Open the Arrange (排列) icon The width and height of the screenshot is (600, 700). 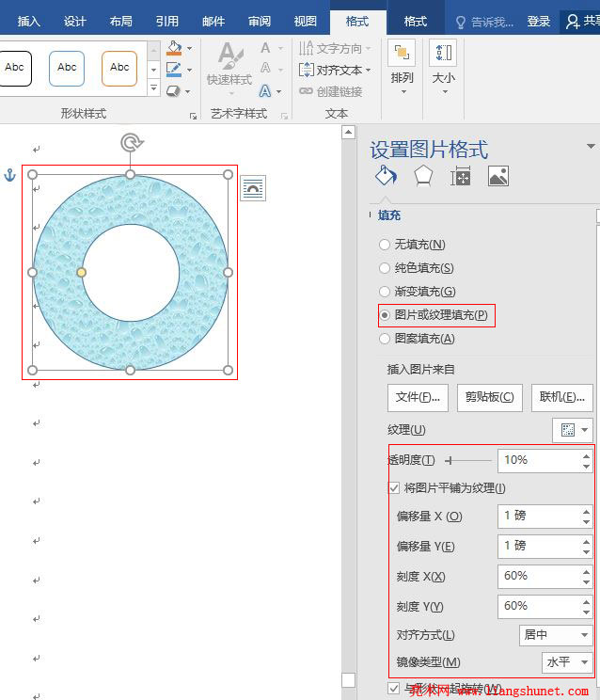pos(402,53)
